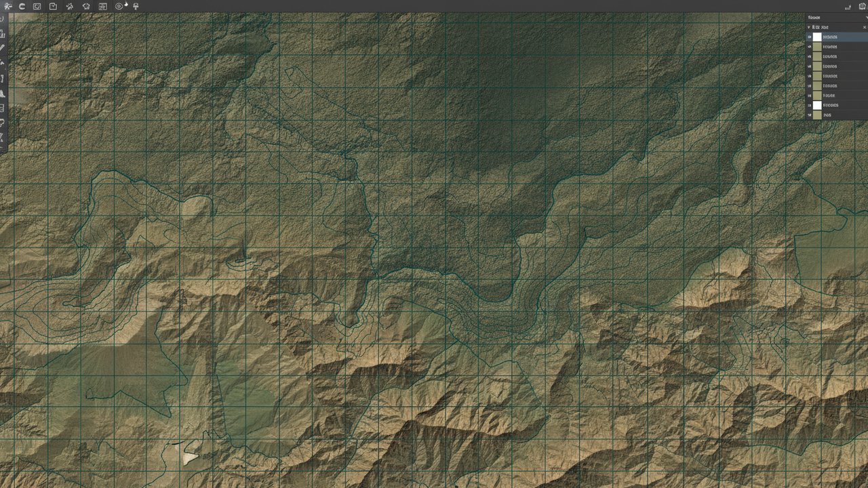Close the layer group with its X button
Image resolution: width=868 pixels, height=488 pixels.
click(x=864, y=27)
